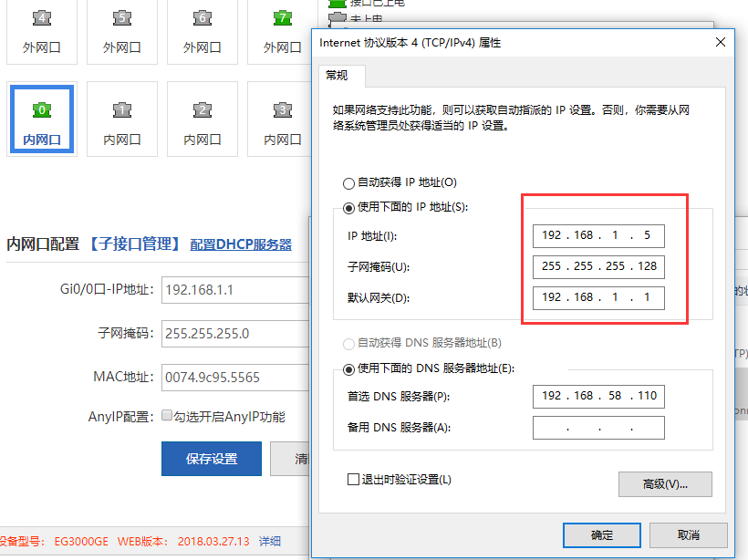This screenshot has width=748, height=560.
Task: Enable the 勾选开启AnyIP功能 checkbox
Action: click(167, 416)
